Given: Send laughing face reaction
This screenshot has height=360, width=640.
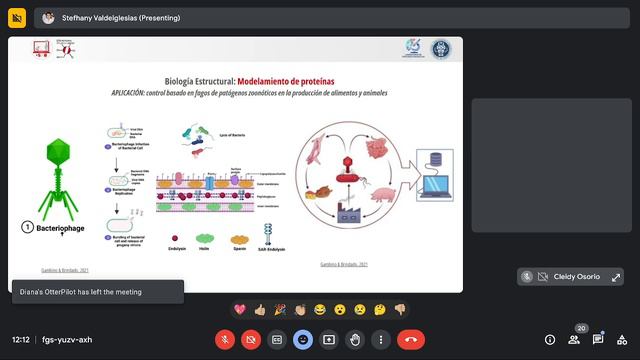Looking at the screenshot, I should click(320, 310).
